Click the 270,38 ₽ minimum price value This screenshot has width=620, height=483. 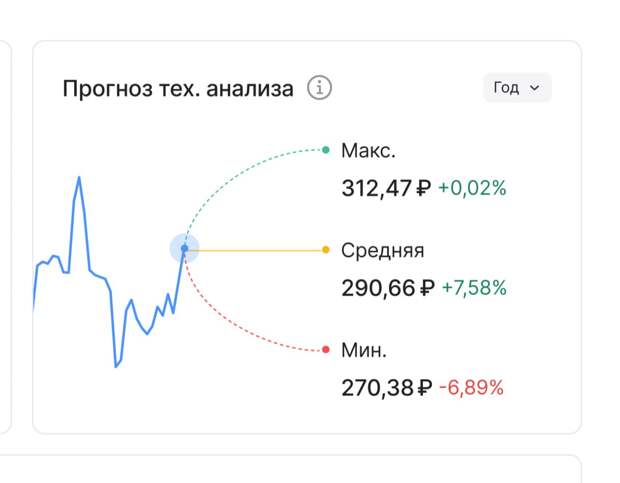[x=387, y=388]
